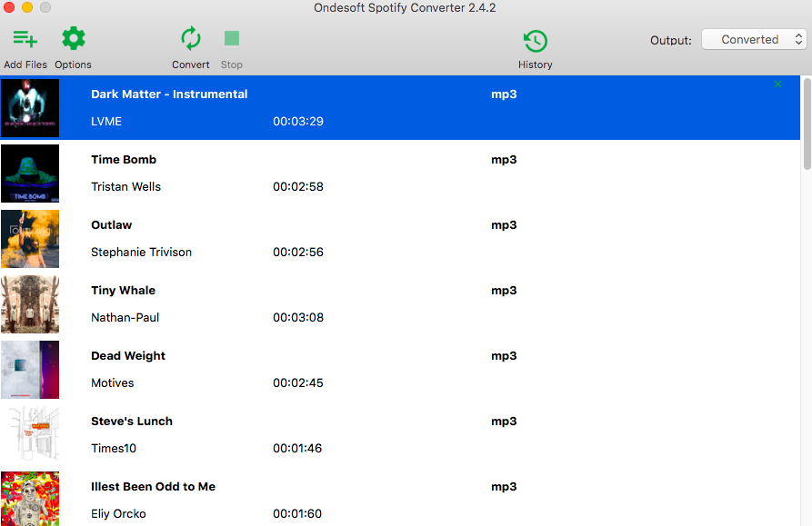Remove Dark Matter track with green X
812x526 pixels.
click(x=777, y=84)
